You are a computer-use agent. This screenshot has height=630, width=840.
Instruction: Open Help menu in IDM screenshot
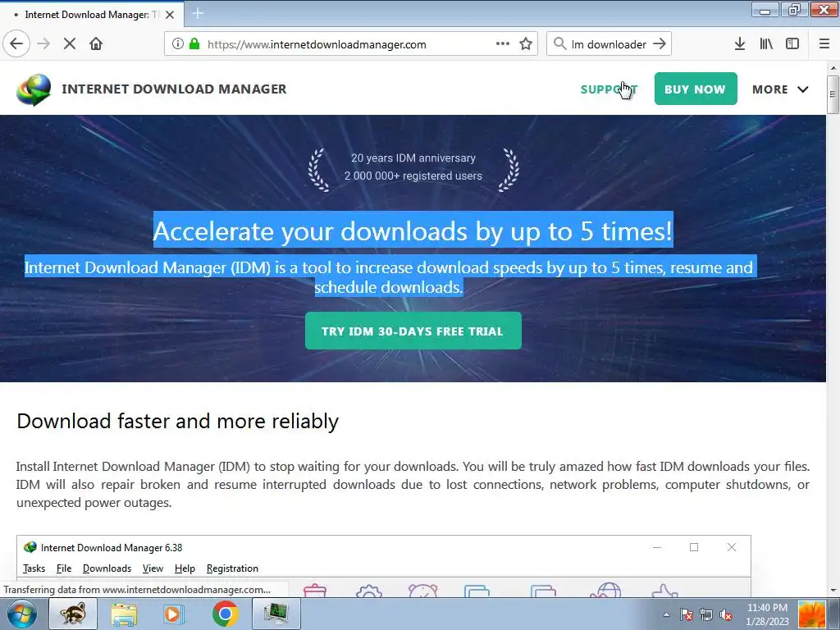click(x=185, y=568)
